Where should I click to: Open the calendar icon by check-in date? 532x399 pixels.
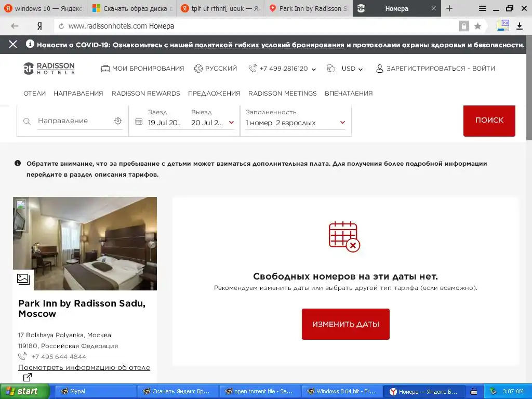(139, 122)
